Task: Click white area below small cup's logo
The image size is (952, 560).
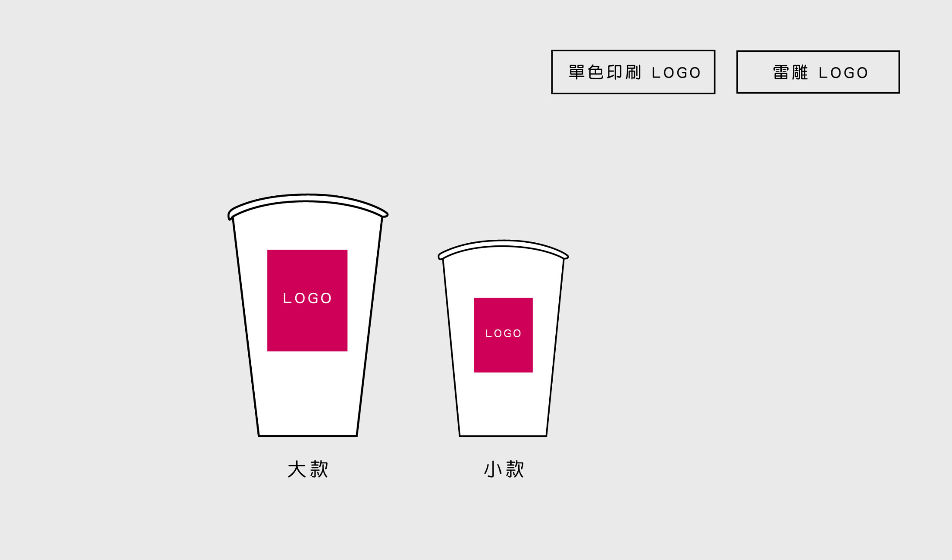Action: (503, 402)
